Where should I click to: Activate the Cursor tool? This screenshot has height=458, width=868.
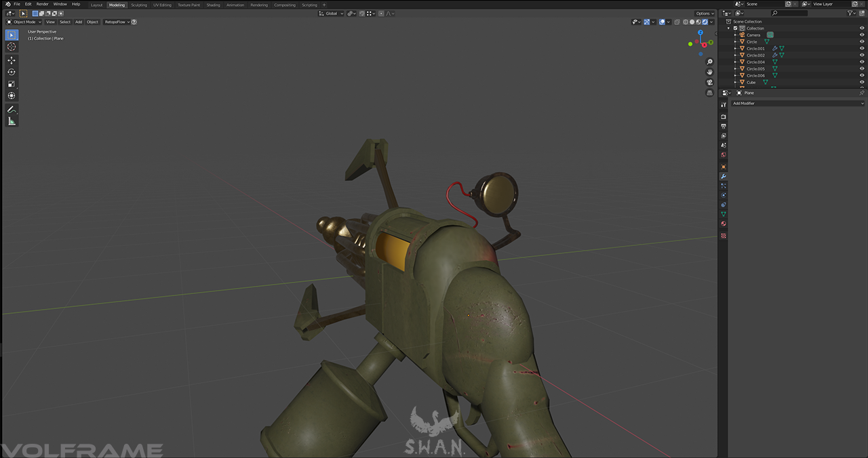12,47
